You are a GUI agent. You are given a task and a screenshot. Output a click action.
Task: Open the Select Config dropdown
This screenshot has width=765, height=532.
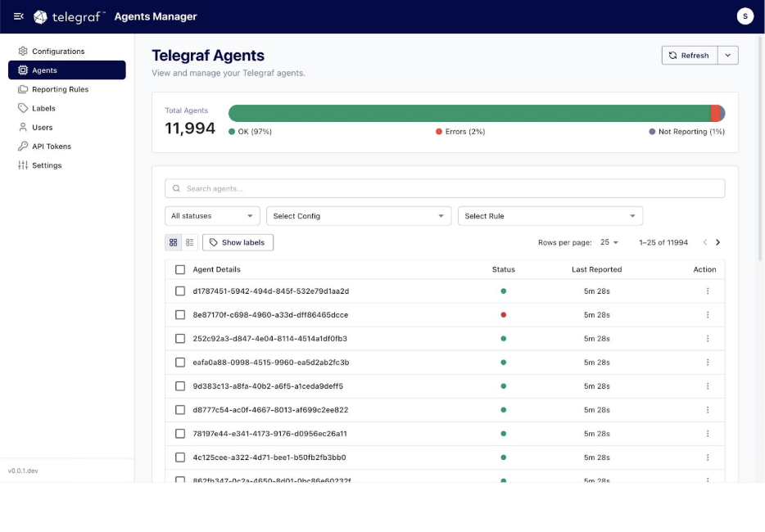358,215
